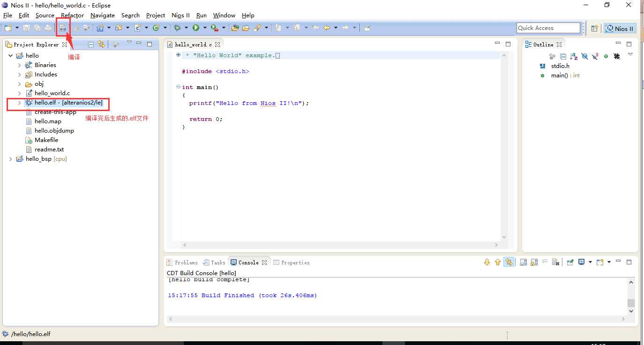
Task: Collapse All in Project Explorer
Action: (x=91, y=44)
